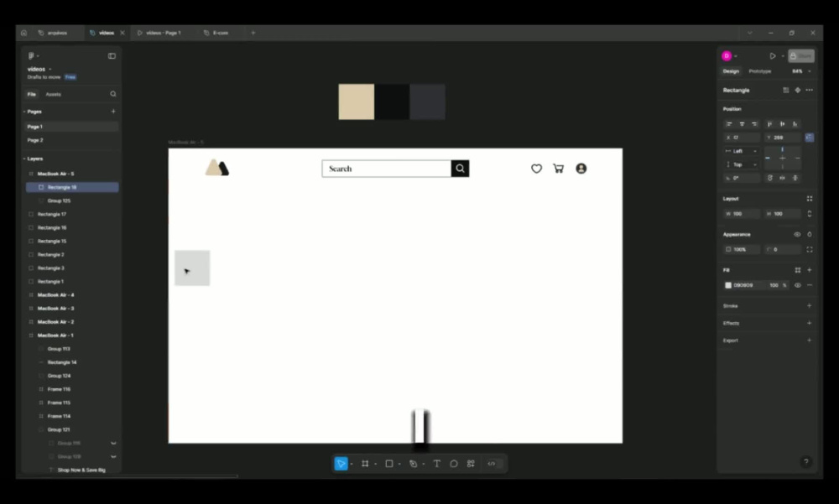Viewport: 839px width, 504px height.
Task: Go to Figma home icon
Action: tap(23, 33)
